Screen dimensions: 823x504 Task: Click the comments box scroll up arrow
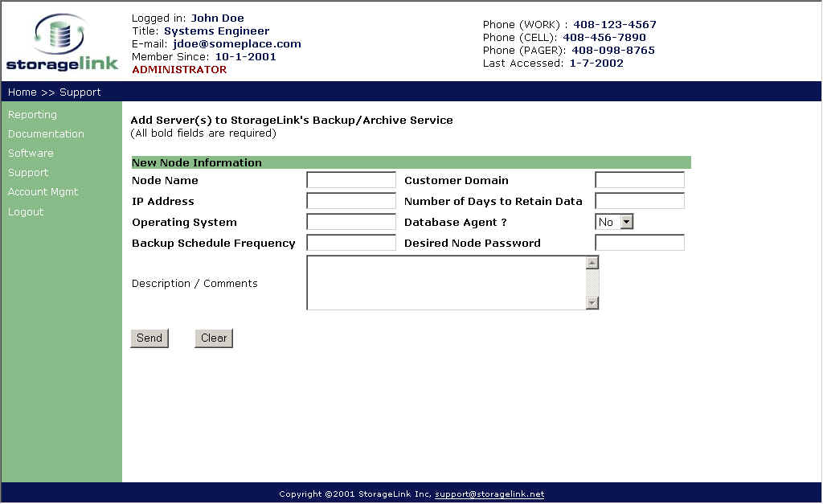[x=592, y=263]
